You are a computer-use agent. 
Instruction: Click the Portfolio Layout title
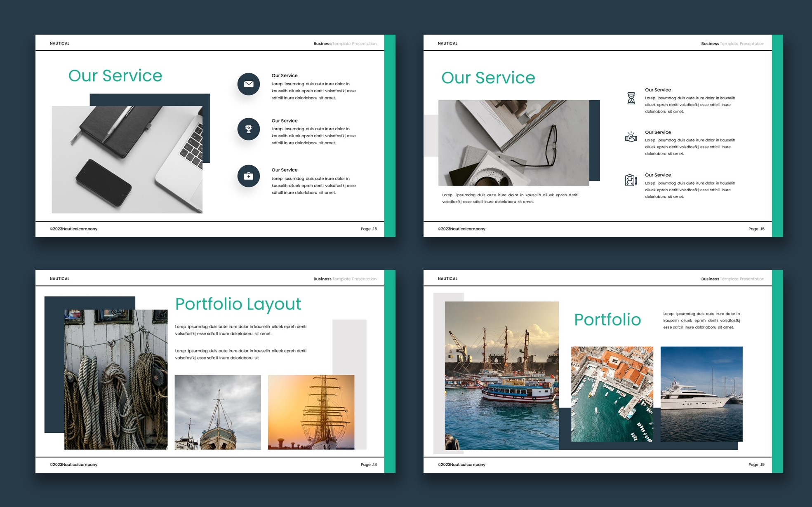tap(238, 304)
